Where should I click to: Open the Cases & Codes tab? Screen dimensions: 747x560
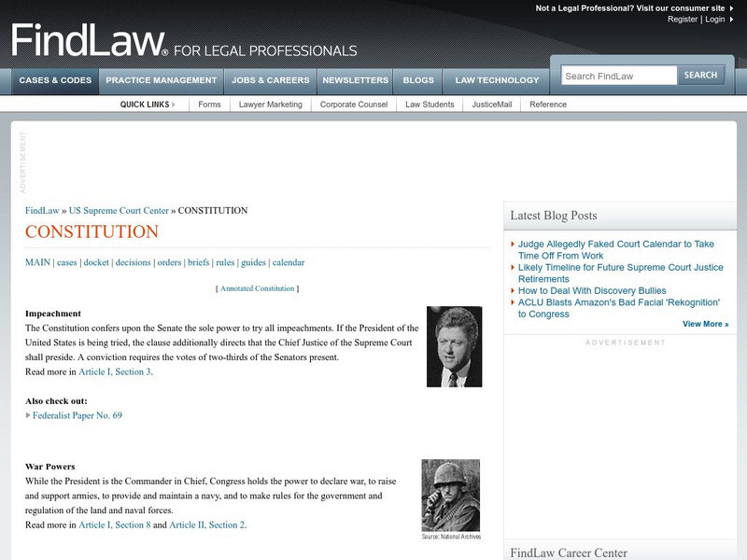click(x=55, y=80)
